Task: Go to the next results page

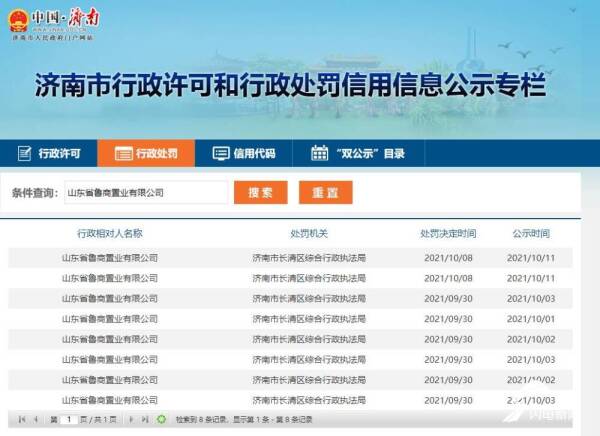Action: [131, 420]
